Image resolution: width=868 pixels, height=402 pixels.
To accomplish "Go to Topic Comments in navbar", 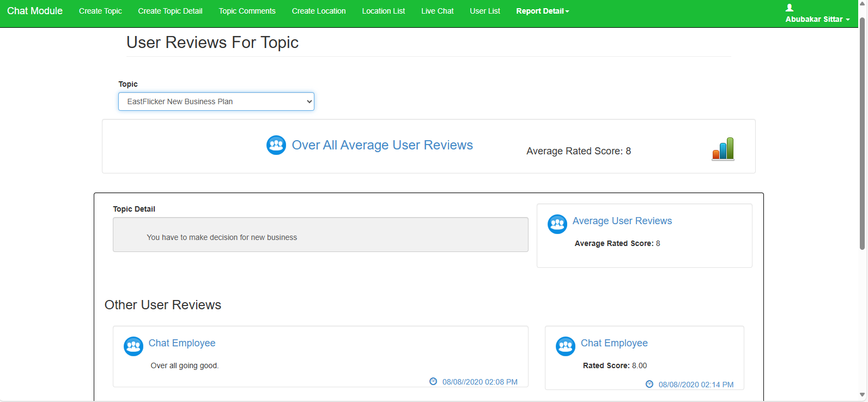I will 247,11.
